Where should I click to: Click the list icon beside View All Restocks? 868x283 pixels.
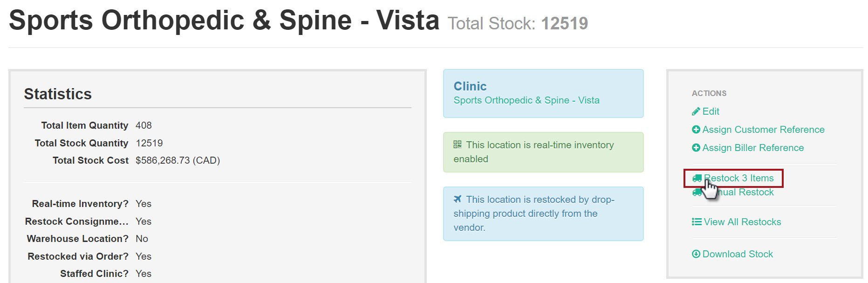[x=697, y=222]
